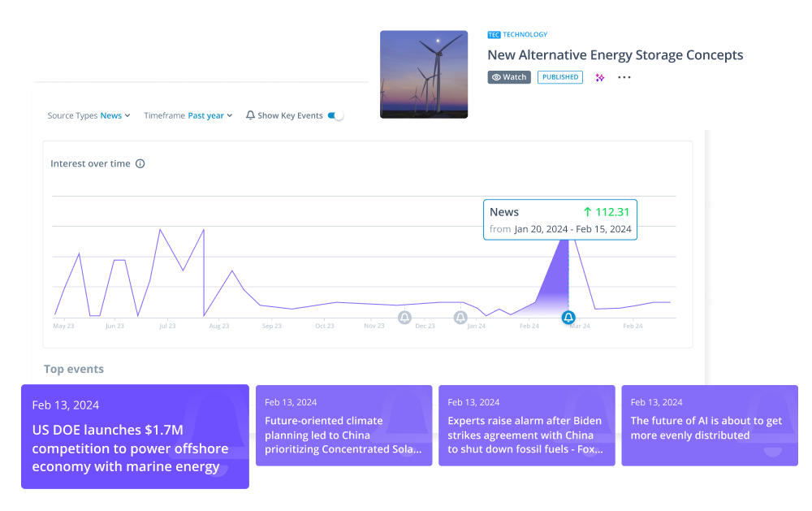Select the highlighted key event marker on the chart
The width and height of the screenshot is (812, 511).
pyautogui.click(x=568, y=318)
